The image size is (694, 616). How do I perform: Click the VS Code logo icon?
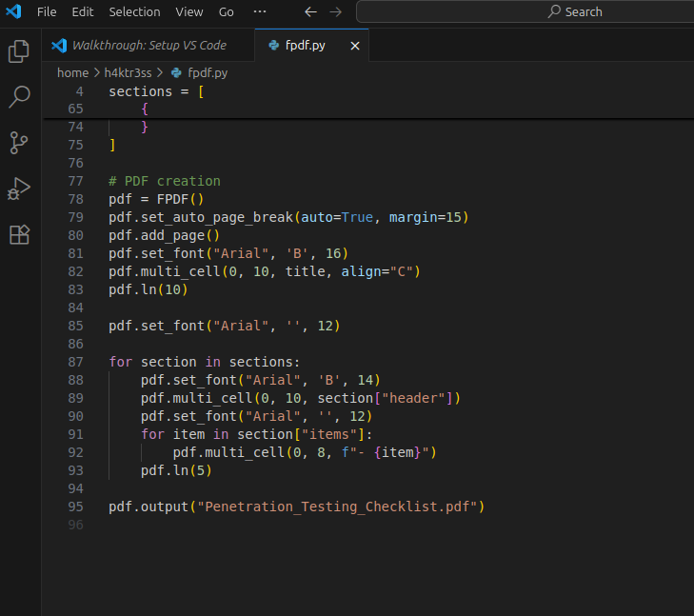tap(13, 12)
